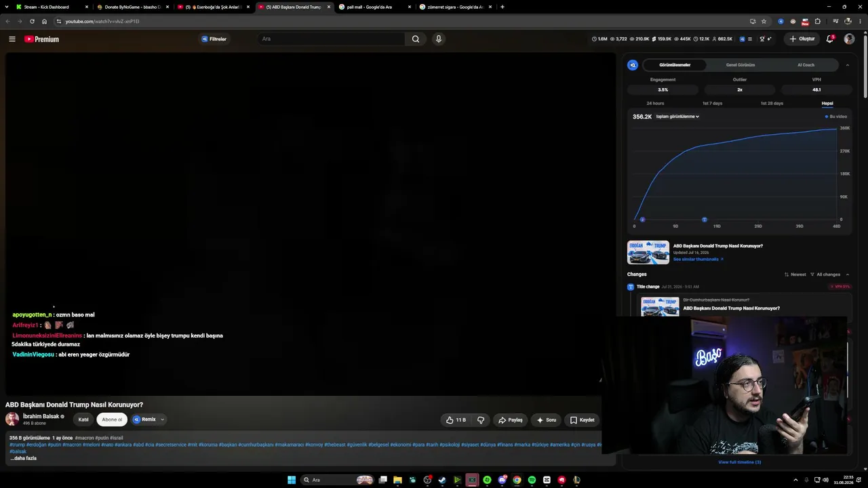Toggle the Bu video chart legend
This screenshot has width=868, height=488.
pos(836,117)
